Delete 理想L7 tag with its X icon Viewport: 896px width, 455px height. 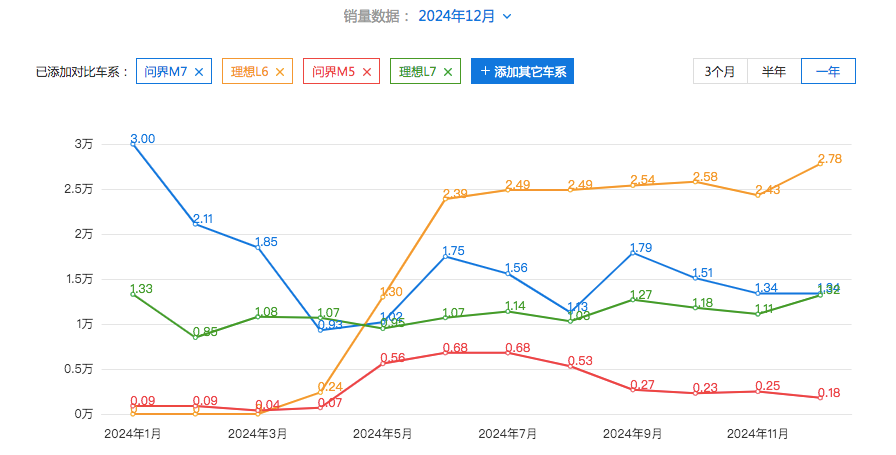448,72
